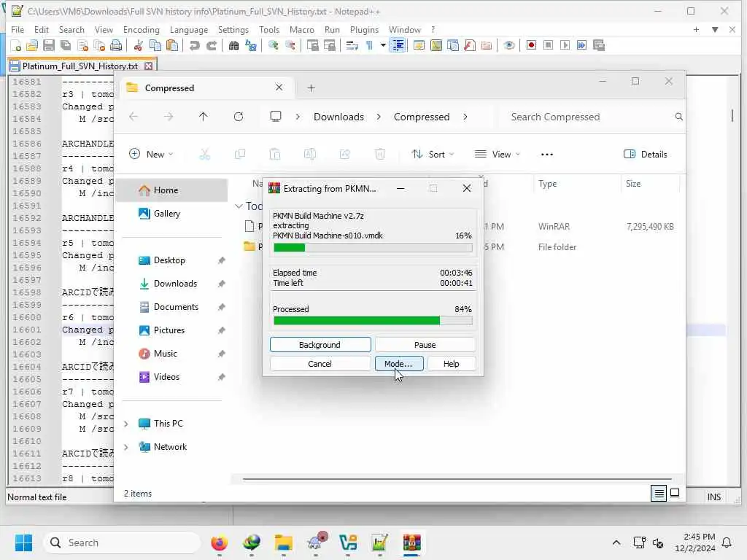
Task: Open the File menu in Notepad++
Action: pyautogui.click(x=18, y=29)
